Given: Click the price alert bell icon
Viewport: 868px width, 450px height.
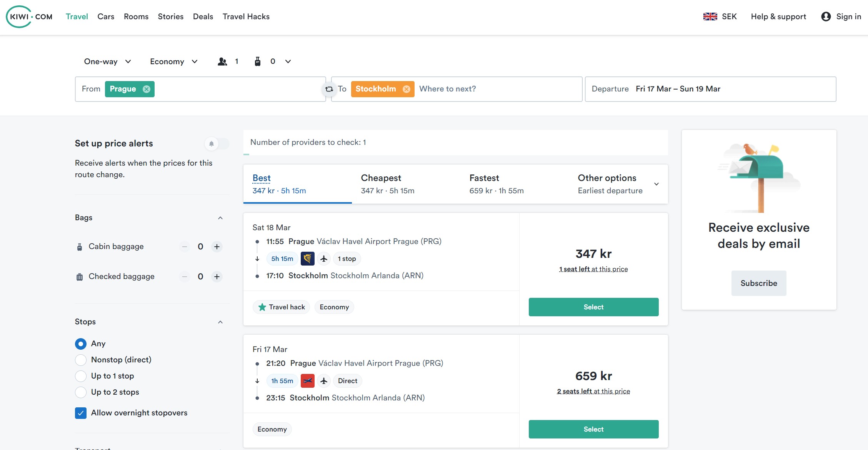Looking at the screenshot, I should pos(211,143).
